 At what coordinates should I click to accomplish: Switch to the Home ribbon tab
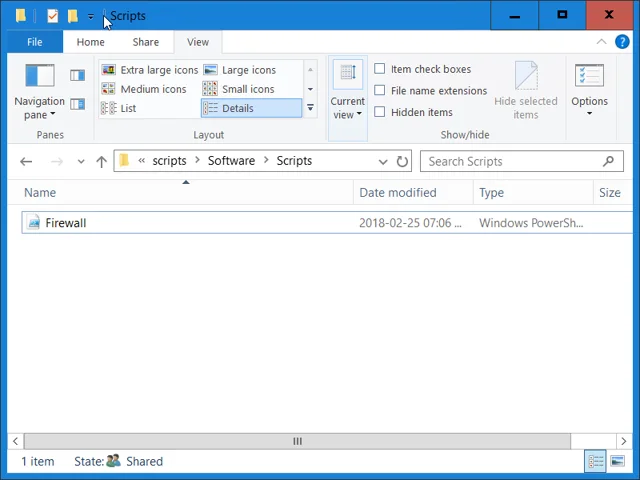91,42
